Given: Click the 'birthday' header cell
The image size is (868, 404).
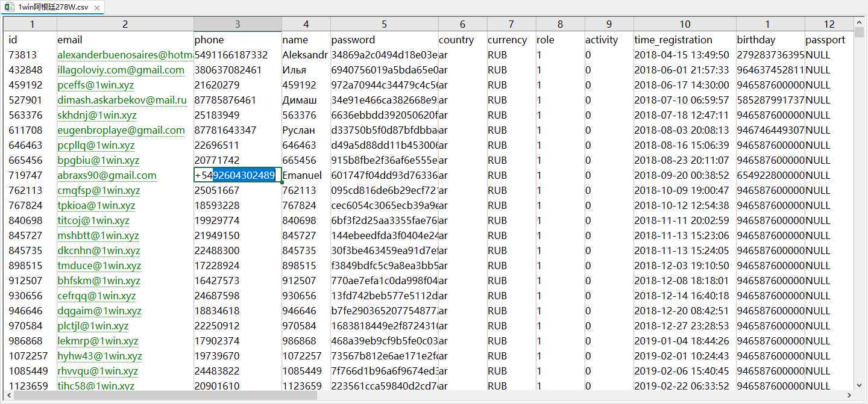Looking at the screenshot, I should click(770, 40).
